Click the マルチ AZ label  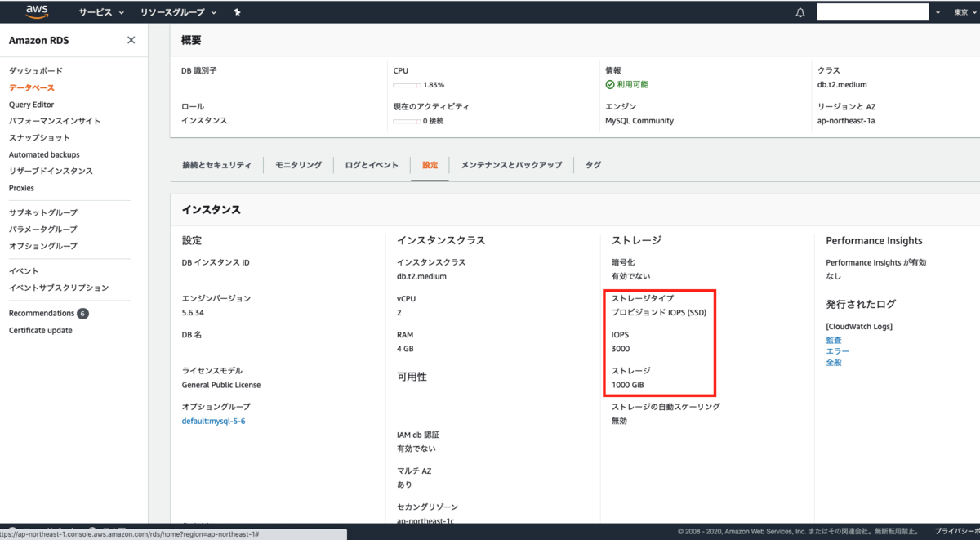[x=414, y=471]
